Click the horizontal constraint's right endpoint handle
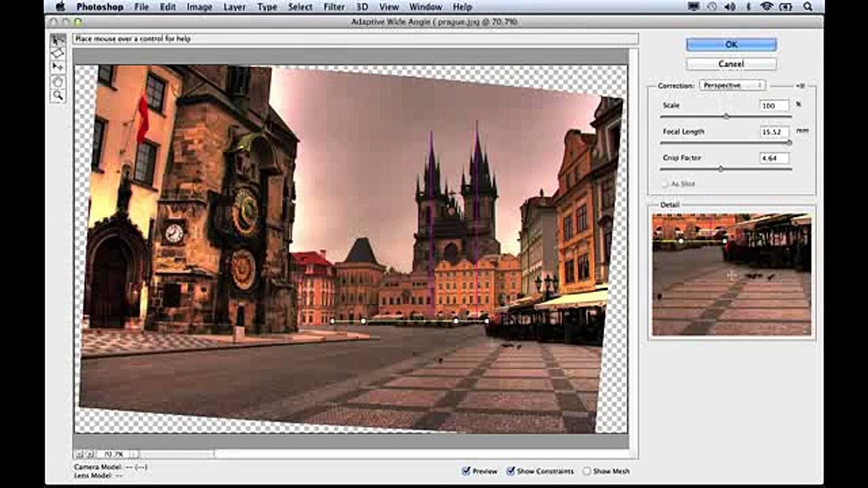 click(x=487, y=321)
